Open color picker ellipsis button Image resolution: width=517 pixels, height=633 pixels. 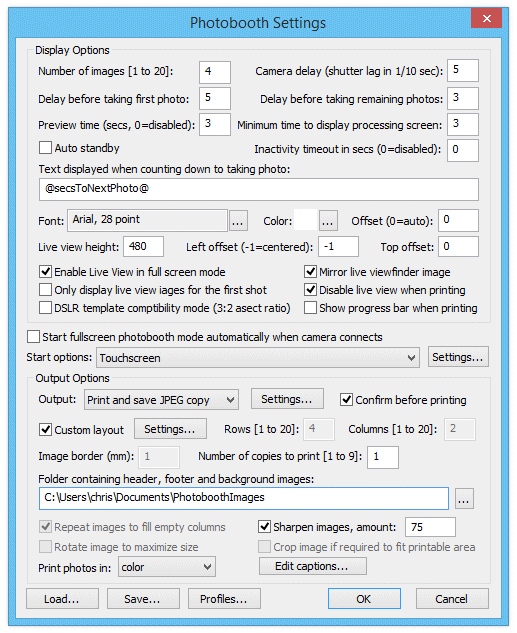(x=328, y=220)
